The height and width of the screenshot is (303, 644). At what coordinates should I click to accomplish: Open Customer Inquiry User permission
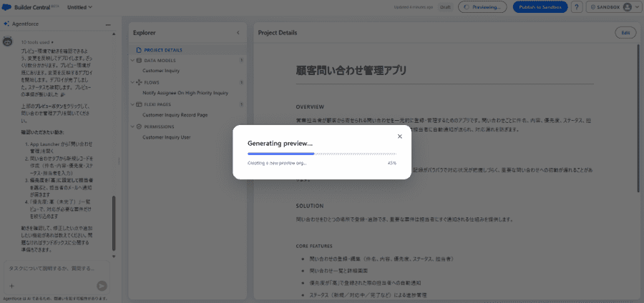tap(166, 137)
